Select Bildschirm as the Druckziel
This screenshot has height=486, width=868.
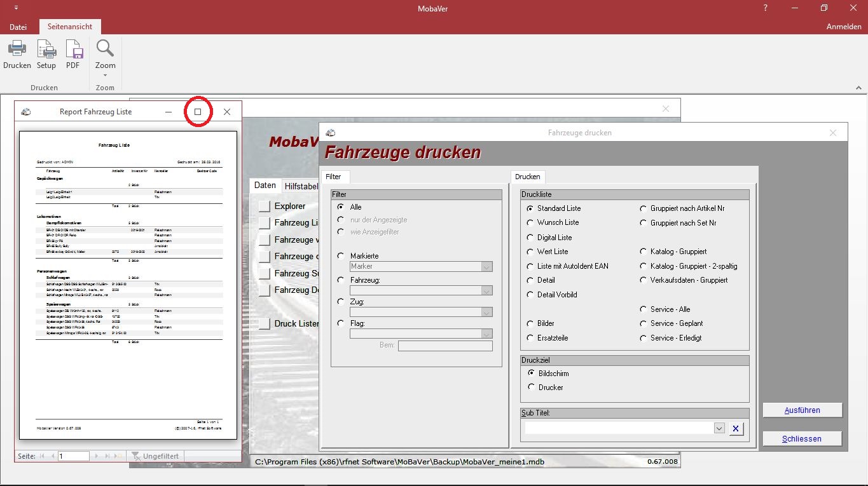(532, 373)
